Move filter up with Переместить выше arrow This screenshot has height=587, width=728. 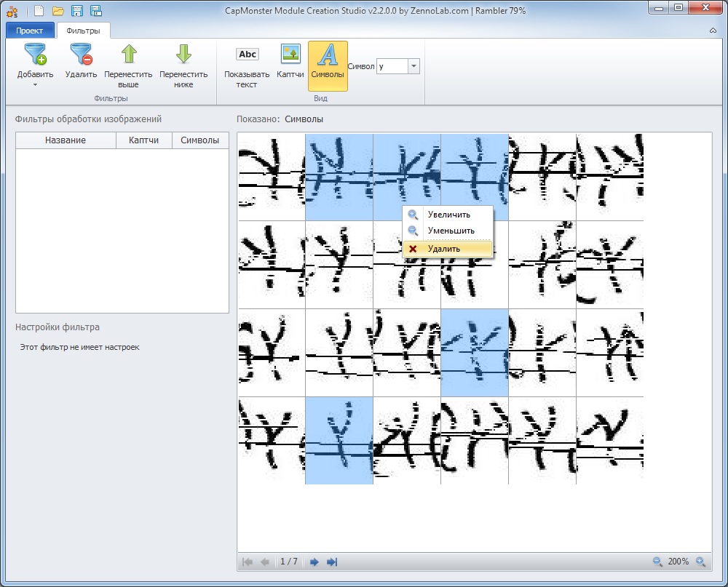(x=128, y=55)
